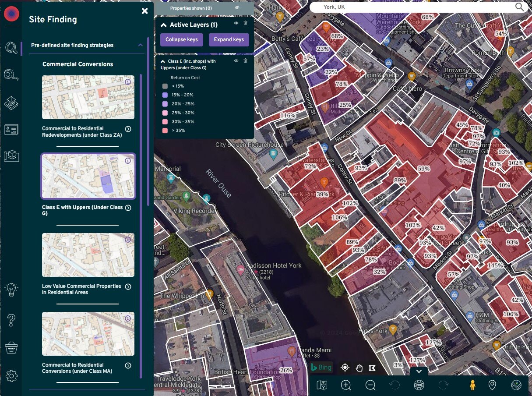Open the basket icon in the sidebar
This screenshot has width=532, height=396.
click(x=12, y=347)
